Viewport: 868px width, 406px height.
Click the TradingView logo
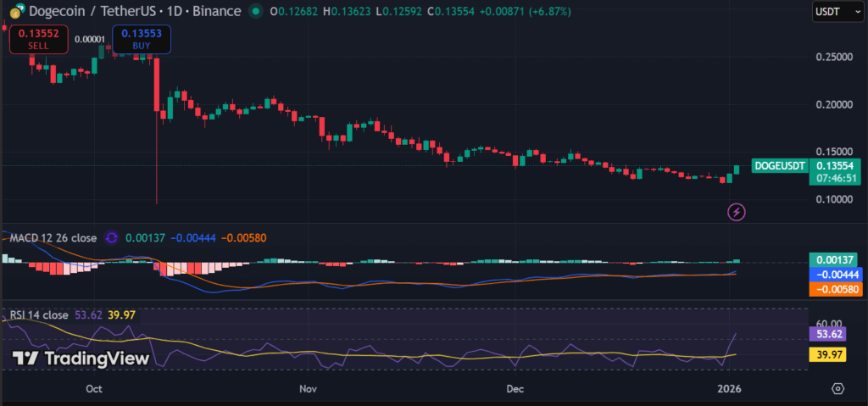point(81,359)
